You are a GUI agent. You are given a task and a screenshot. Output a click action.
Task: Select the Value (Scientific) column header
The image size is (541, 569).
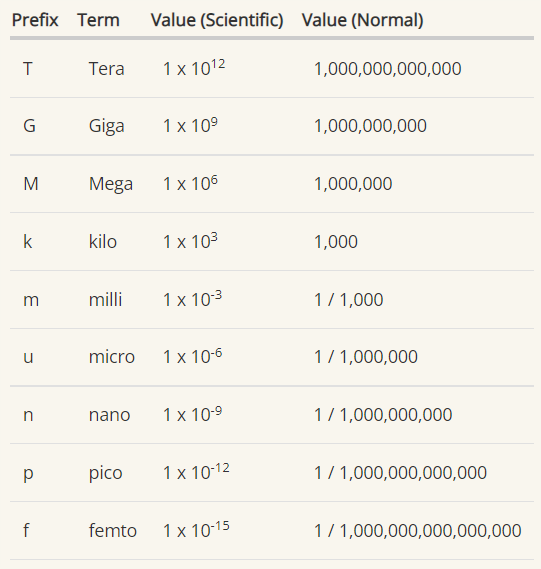(x=217, y=20)
